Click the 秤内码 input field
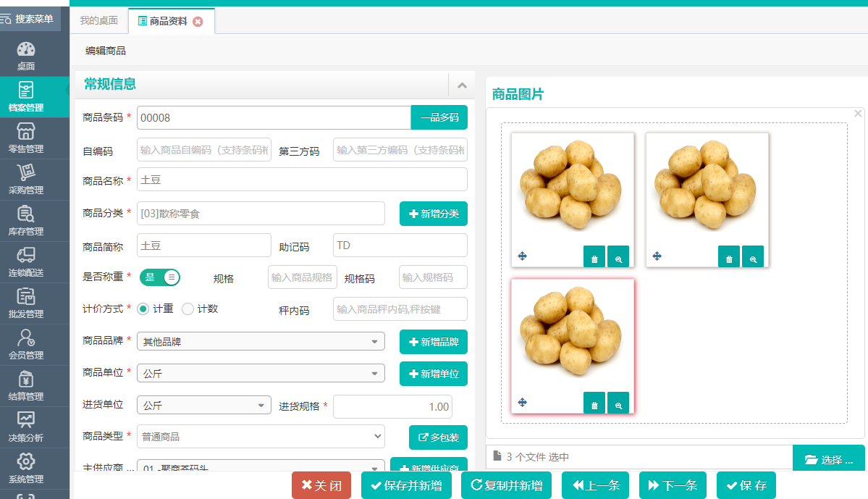 click(400, 309)
